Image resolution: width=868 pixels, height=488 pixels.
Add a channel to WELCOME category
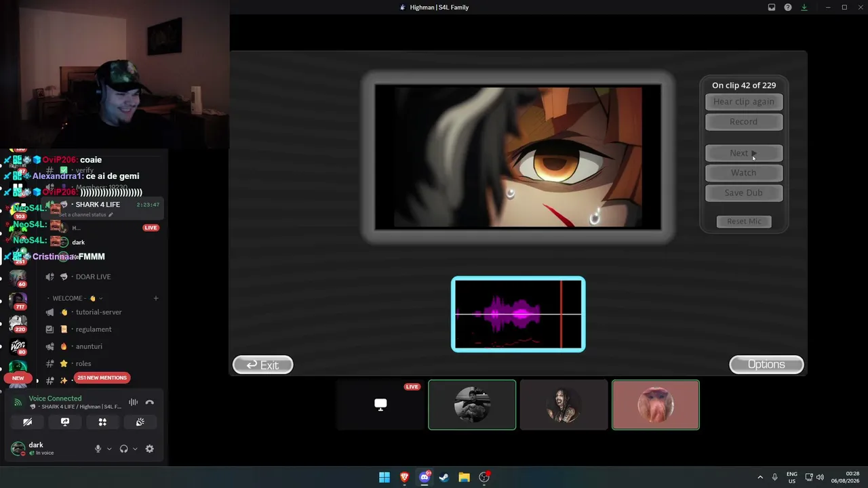click(156, 298)
